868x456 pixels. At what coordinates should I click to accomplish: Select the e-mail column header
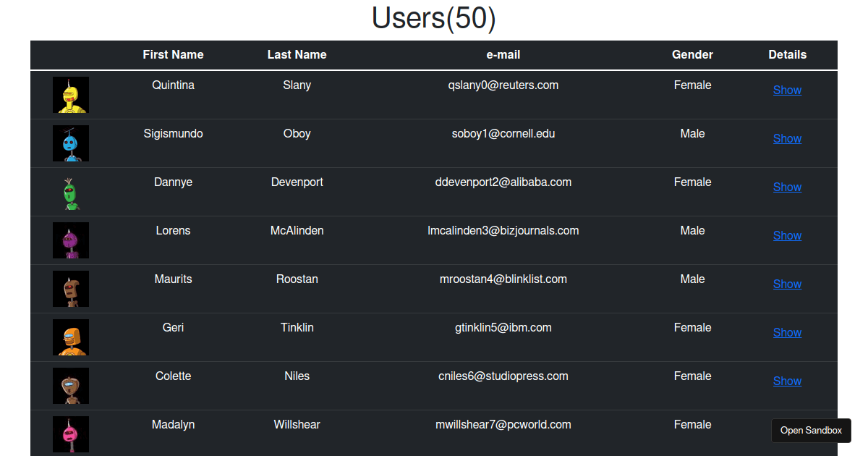point(503,54)
